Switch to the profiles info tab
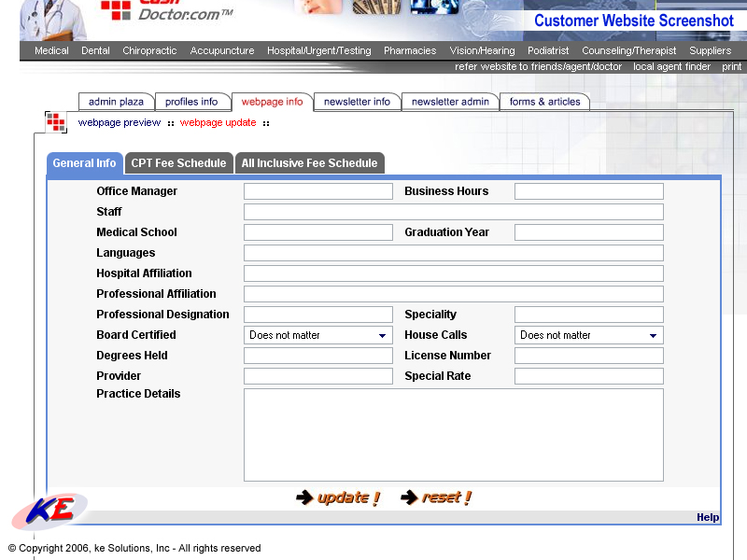Screen dimensions: 747x560 191,102
